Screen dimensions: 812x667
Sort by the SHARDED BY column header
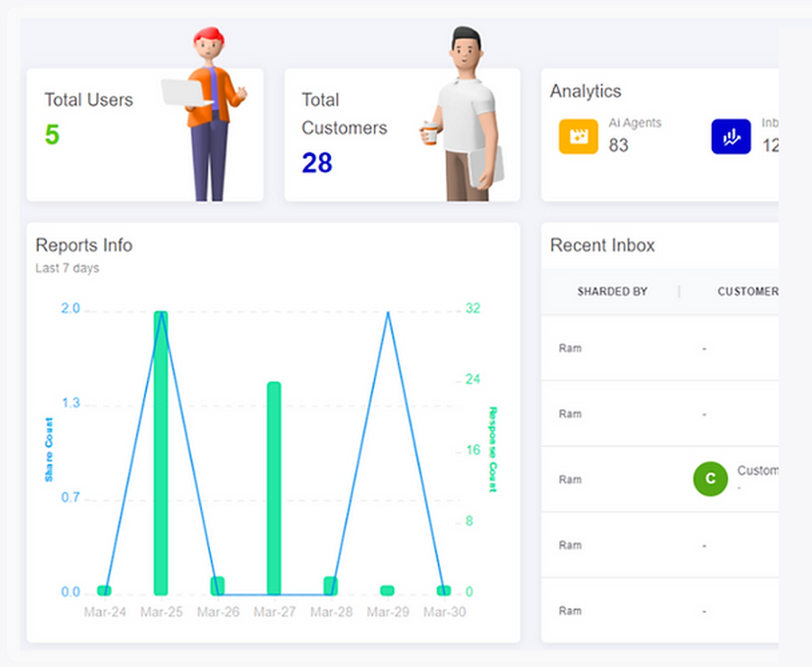coord(611,290)
